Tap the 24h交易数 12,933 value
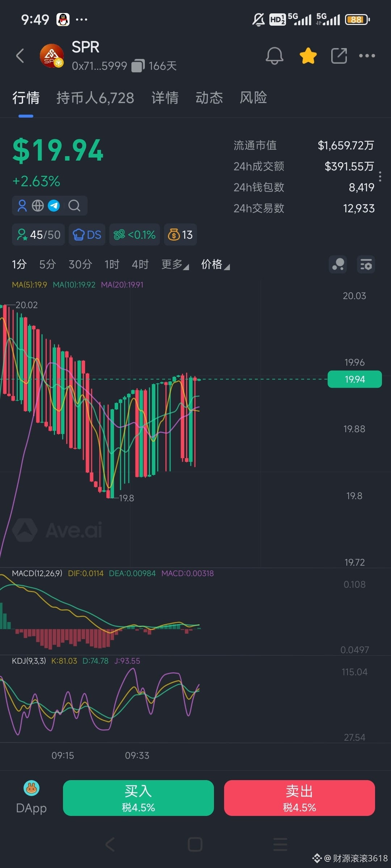The image size is (391, 868). pyautogui.click(x=359, y=208)
